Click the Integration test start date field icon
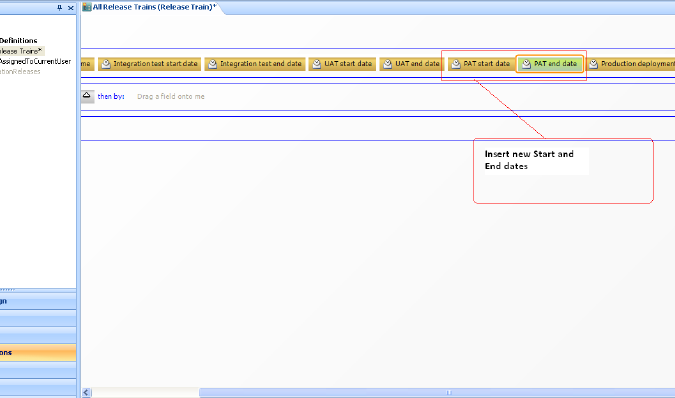This screenshot has height=398, width=675. coord(106,64)
